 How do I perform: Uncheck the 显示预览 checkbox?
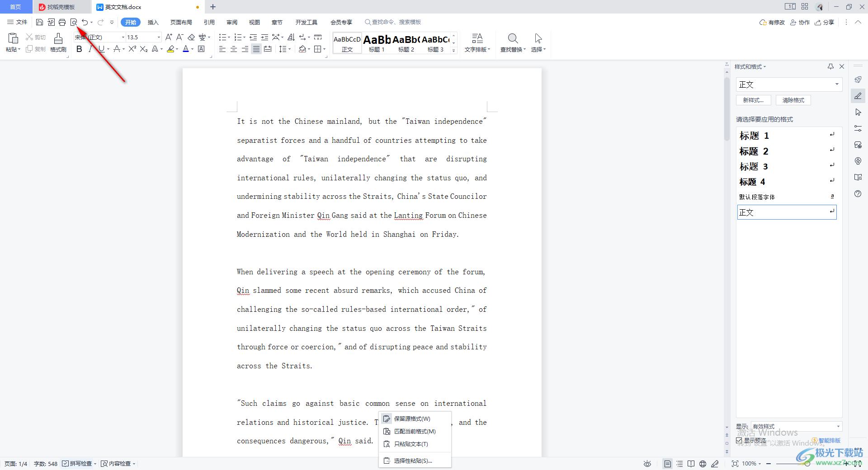click(739, 440)
